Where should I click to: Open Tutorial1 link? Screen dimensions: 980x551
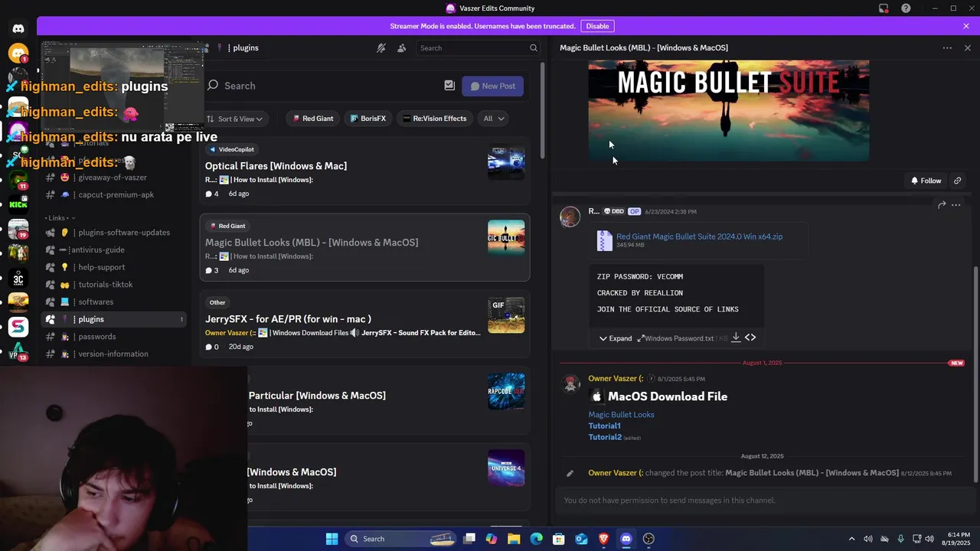(x=604, y=425)
